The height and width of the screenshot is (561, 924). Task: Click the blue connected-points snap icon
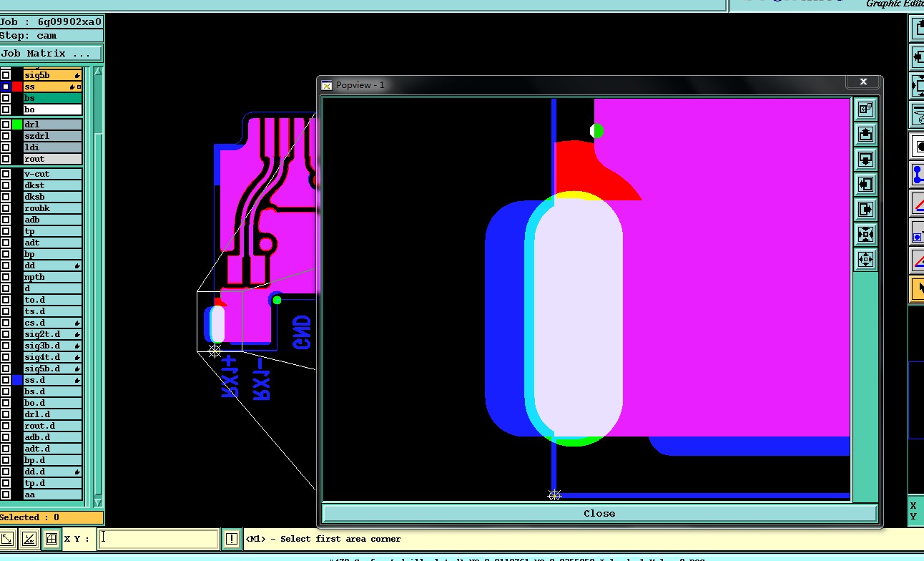(918, 175)
